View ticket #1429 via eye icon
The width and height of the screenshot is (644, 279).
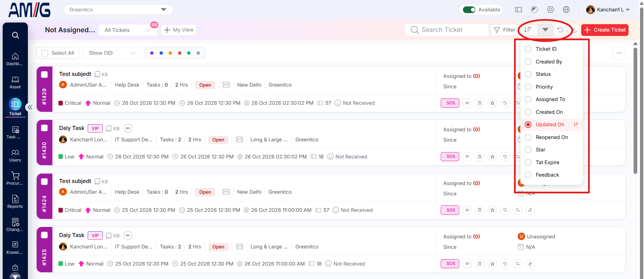[467, 103]
